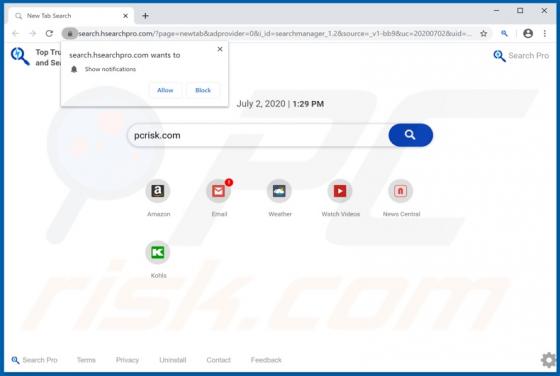
Task: Open the settings gear at bottom right
Action: (548, 360)
